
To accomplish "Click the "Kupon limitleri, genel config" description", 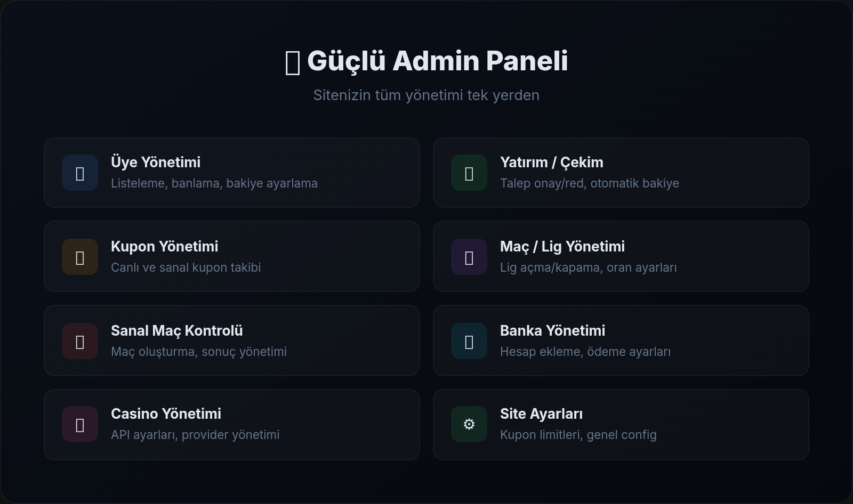I will [x=578, y=435].
